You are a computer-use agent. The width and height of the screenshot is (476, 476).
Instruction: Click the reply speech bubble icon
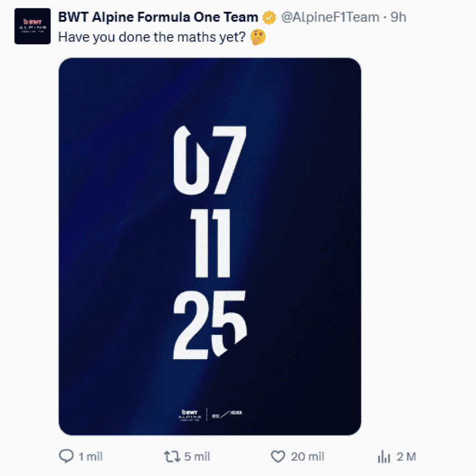pos(66,456)
